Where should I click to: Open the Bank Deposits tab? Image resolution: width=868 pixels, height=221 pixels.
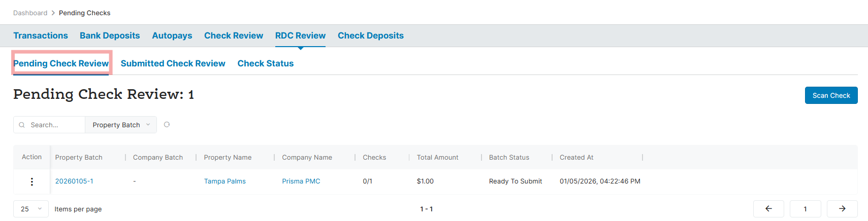[110, 35]
